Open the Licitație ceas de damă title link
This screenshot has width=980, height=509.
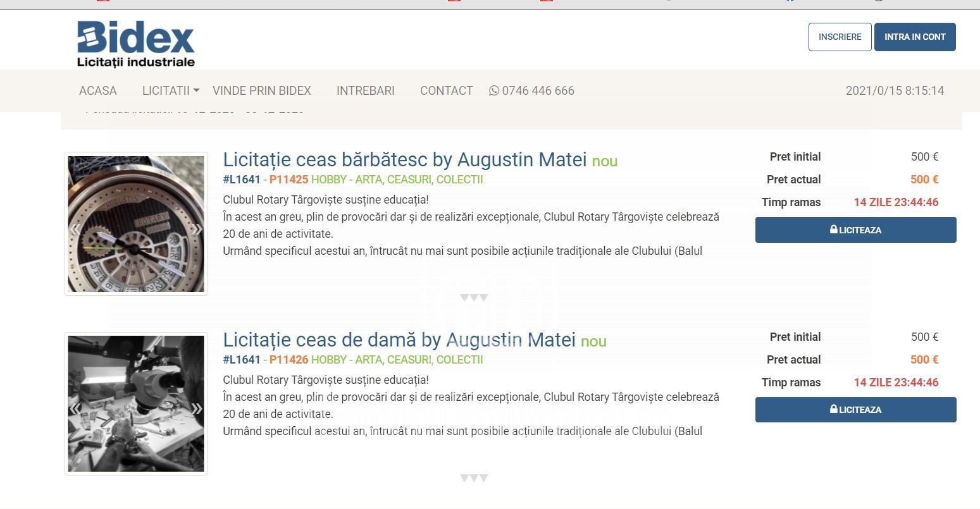[399, 340]
